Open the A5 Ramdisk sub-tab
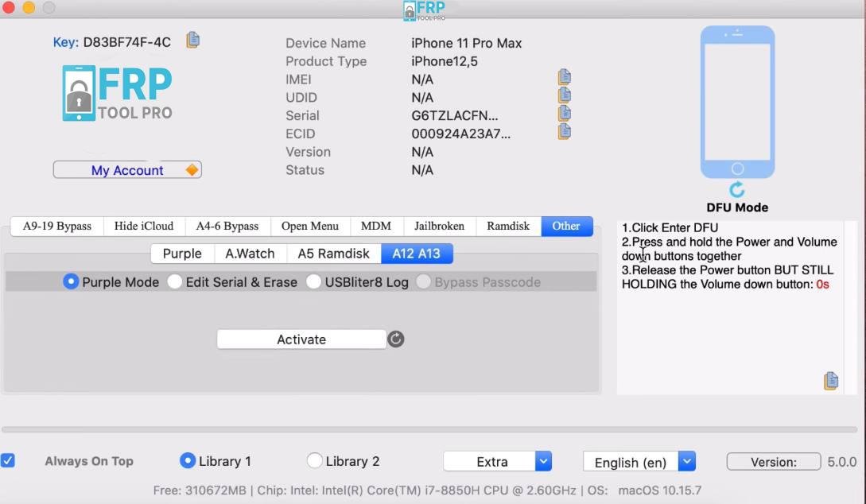The height and width of the screenshot is (504, 866). click(x=333, y=254)
